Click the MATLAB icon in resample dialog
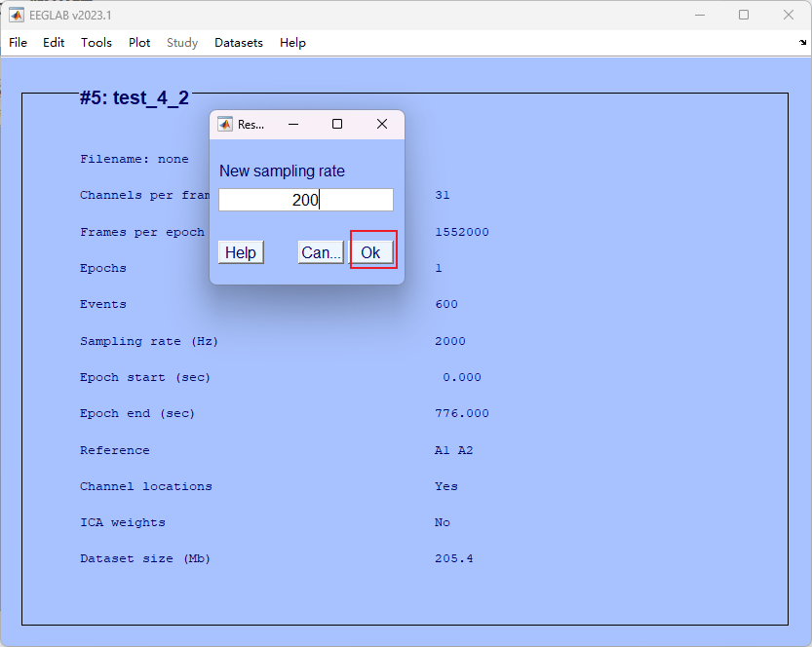Image resolution: width=812 pixels, height=647 pixels. (225, 124)
